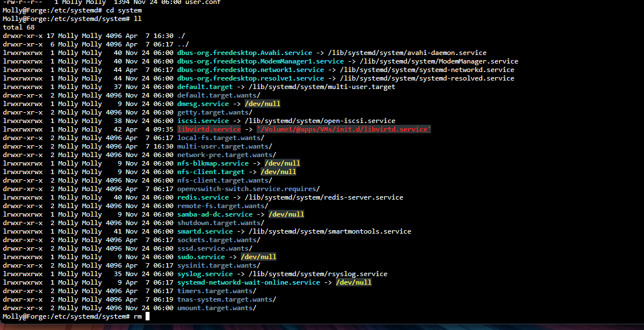
Task: Click getty.target.wants directory name
Action: pos(213,112)
